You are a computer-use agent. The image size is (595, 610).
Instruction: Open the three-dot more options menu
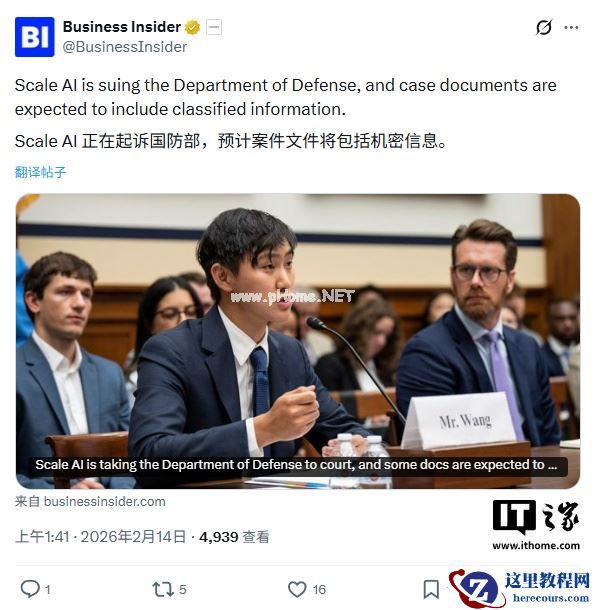pyautogui.click(x=571, y=27)
